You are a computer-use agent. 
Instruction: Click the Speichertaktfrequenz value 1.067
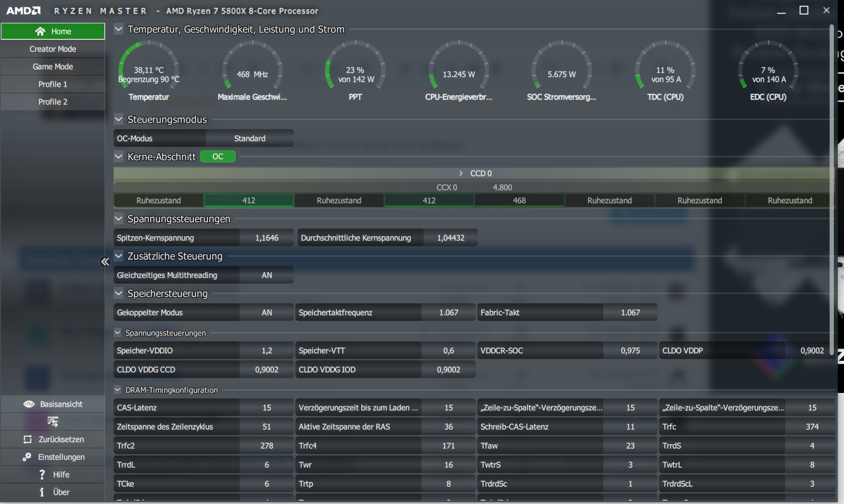coord(449,312)
